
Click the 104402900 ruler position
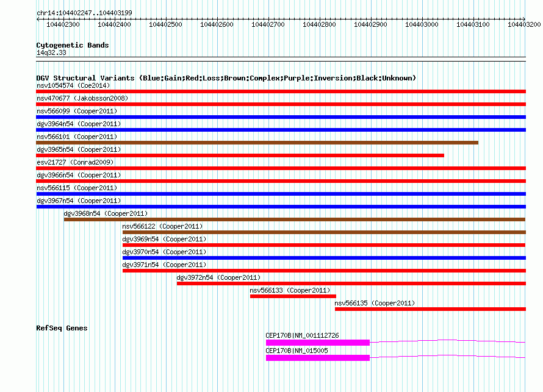[x=370, y=24]
